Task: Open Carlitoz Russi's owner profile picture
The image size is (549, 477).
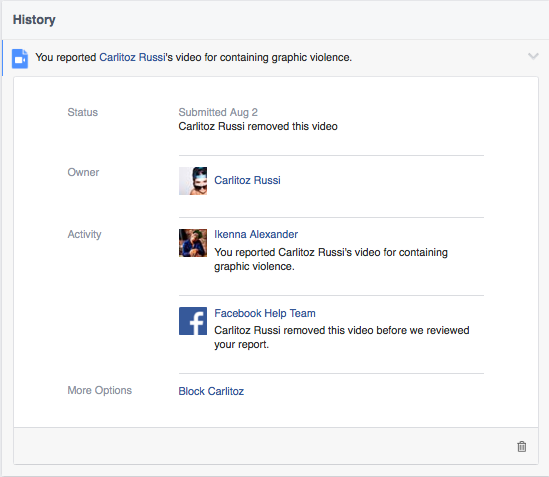Action: coord(193,181)
